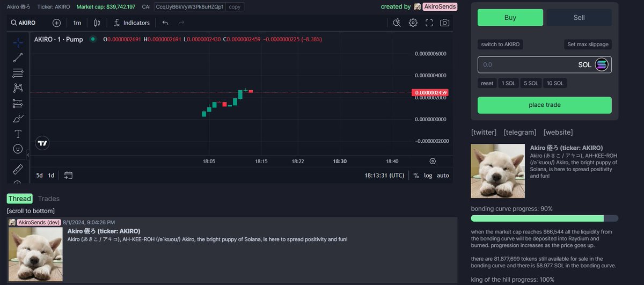Click the place trade button

point(545,105)
